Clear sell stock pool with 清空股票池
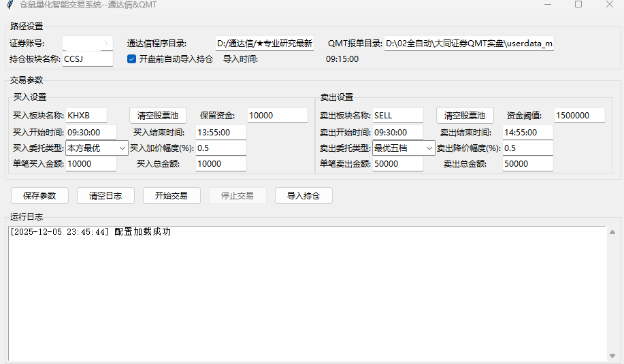 click(x=465, y=116)
